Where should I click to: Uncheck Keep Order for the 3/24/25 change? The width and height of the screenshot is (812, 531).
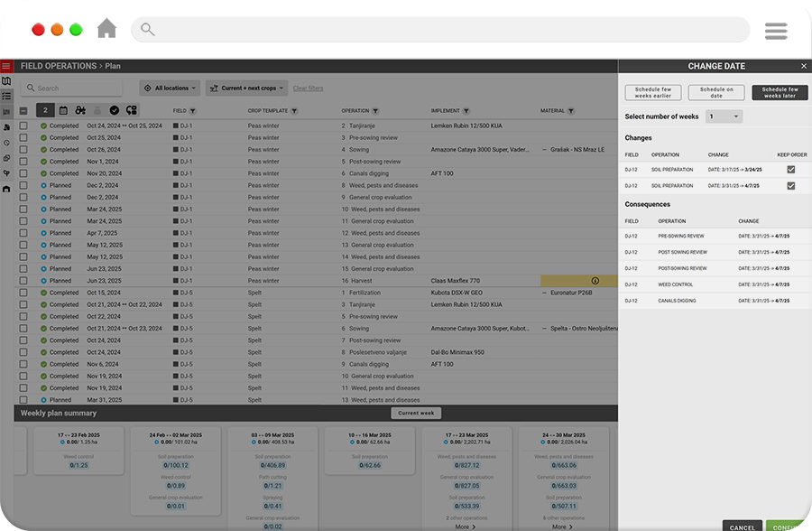790,170
